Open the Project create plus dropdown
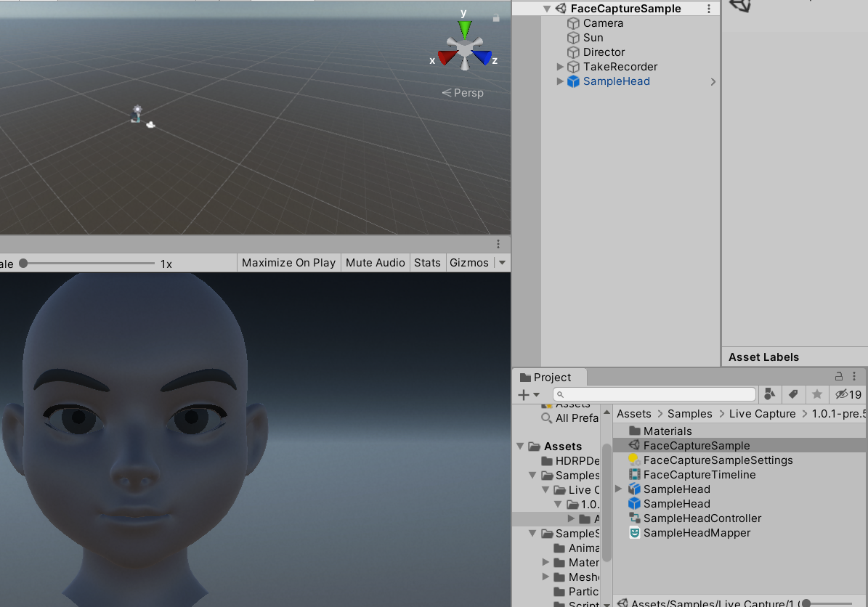Viewport: 868px width, 607px height. pos(529,394)
